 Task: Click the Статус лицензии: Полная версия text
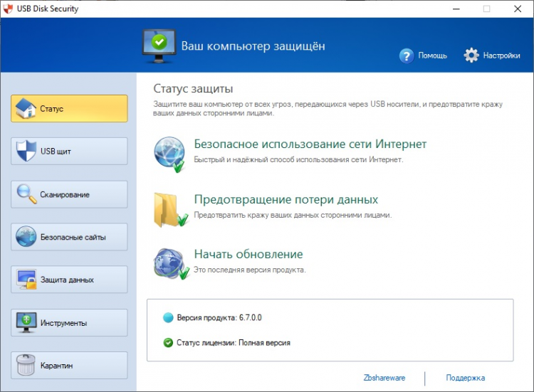(234, 343)
